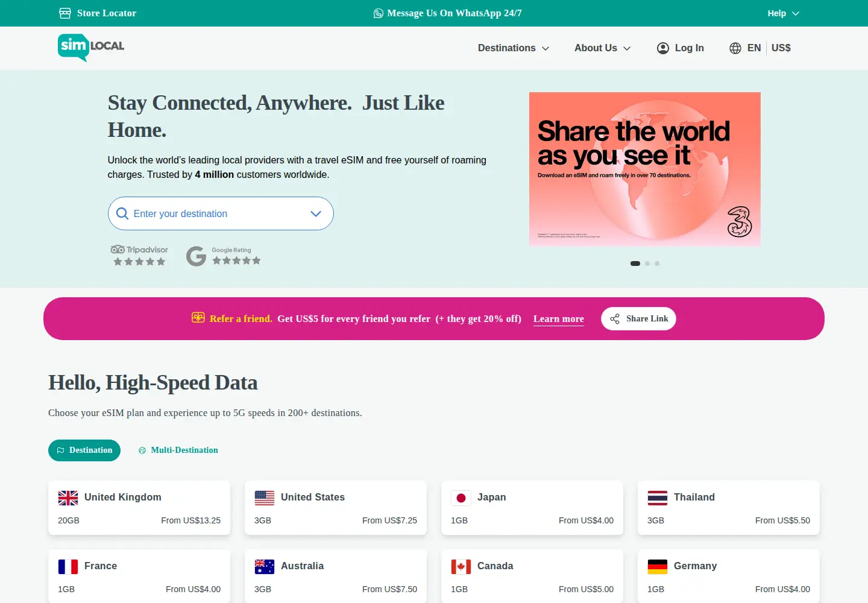This screenshot has width=868, height=603.
Task: Click 'From US$13.25' on United Kingdom card
Action: coord(190,520)
